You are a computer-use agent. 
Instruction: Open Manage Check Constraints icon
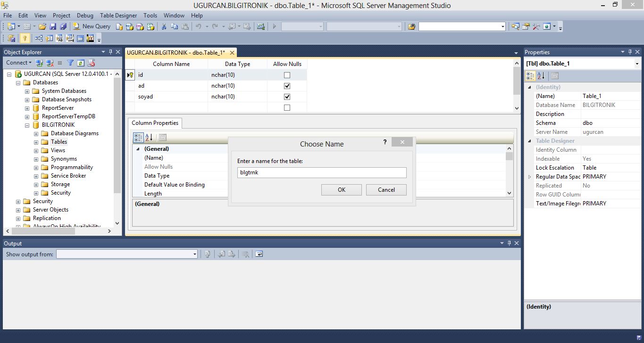(80, 39)
